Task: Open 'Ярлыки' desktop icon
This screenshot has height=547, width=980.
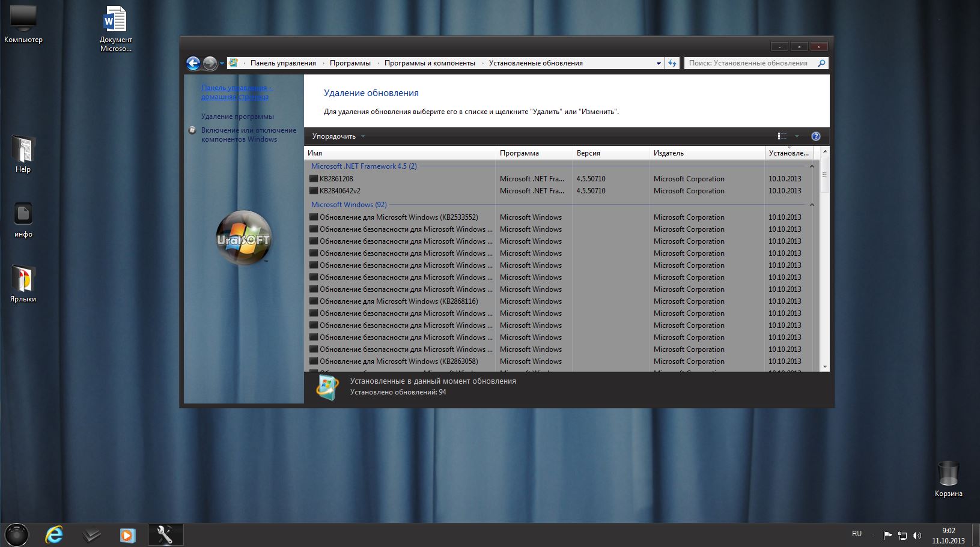Action: [23, 283]
